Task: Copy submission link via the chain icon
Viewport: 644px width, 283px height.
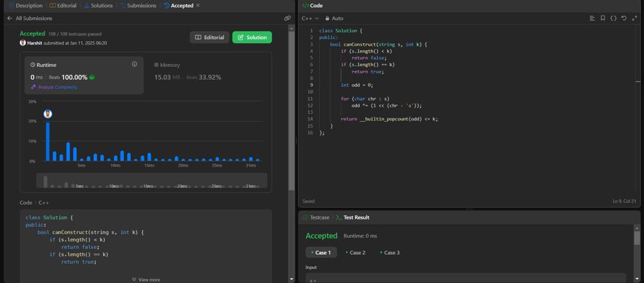Action: pos(287,18)
